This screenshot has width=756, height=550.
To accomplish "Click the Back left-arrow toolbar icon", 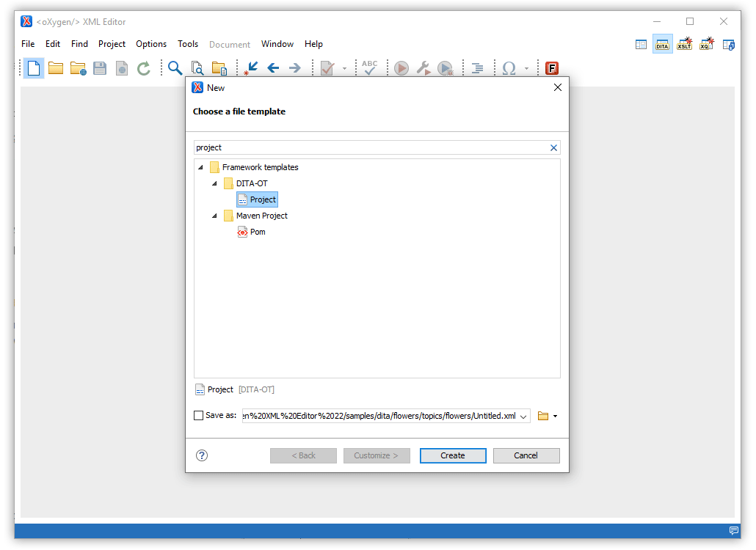I will (x=273, y=68).
